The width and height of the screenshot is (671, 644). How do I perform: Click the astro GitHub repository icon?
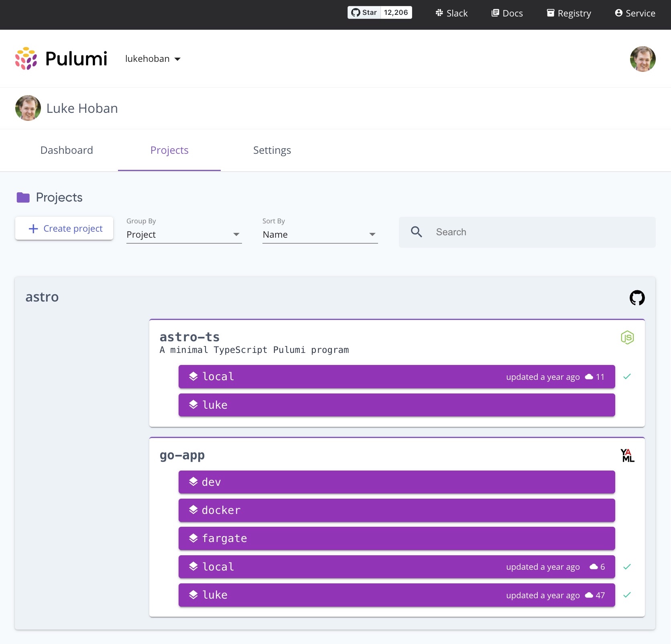[637, 298]
